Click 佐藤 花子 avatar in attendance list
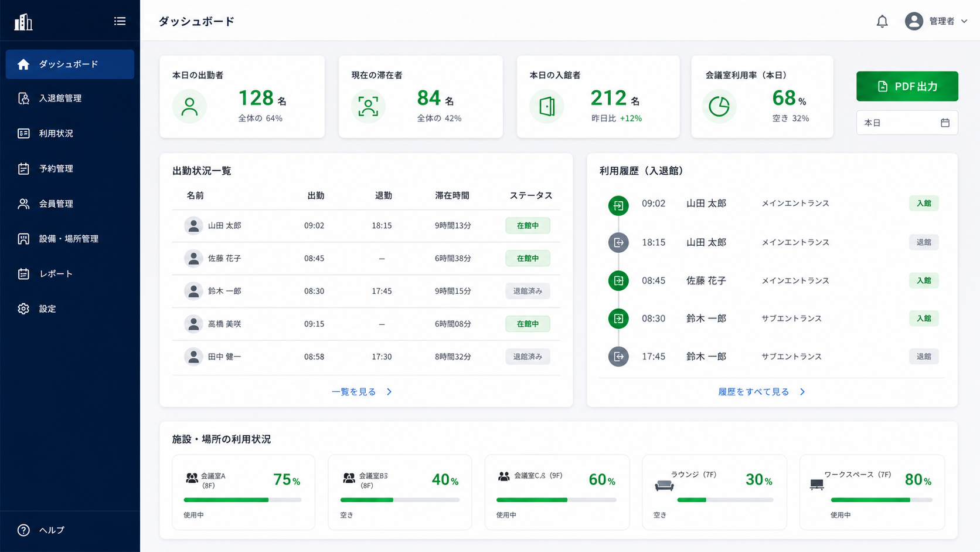 coord(193,258)
